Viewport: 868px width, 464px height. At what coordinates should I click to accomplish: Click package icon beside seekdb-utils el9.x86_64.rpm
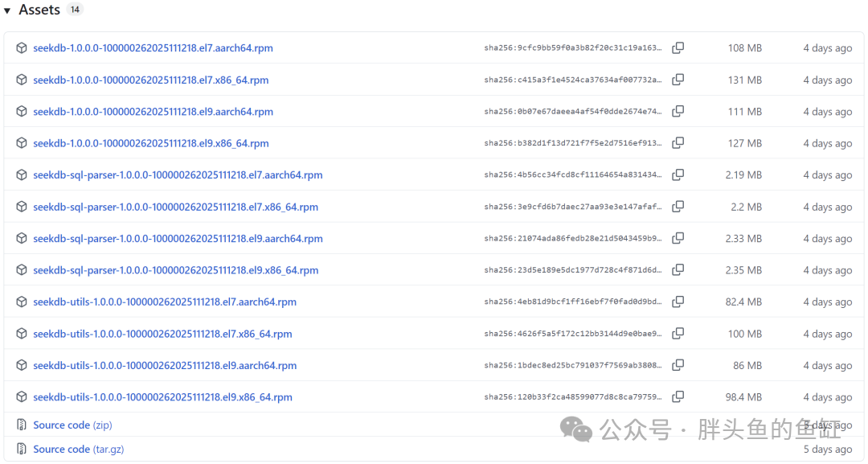22,397
